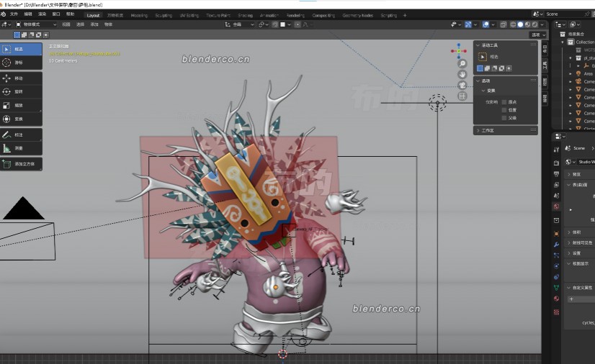
Task: Add new workspace with plus button
Action: (x=405, y=16)
